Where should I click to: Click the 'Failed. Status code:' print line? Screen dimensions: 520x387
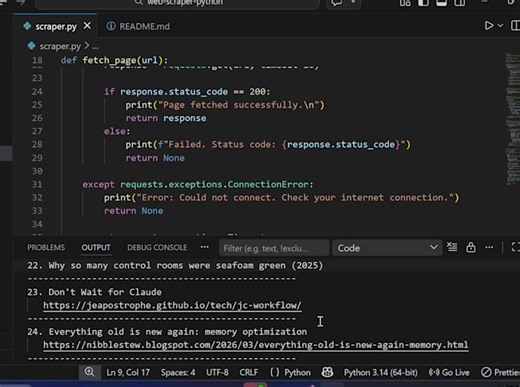click(x=268, y=145)
